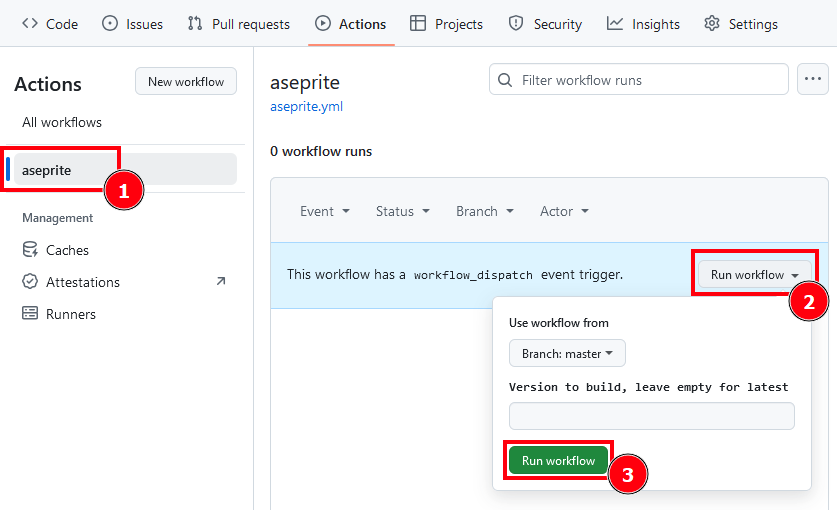Click the Attestations verified badge icon
This screenshot has width=837, height=510.
(x=30, y=281)
